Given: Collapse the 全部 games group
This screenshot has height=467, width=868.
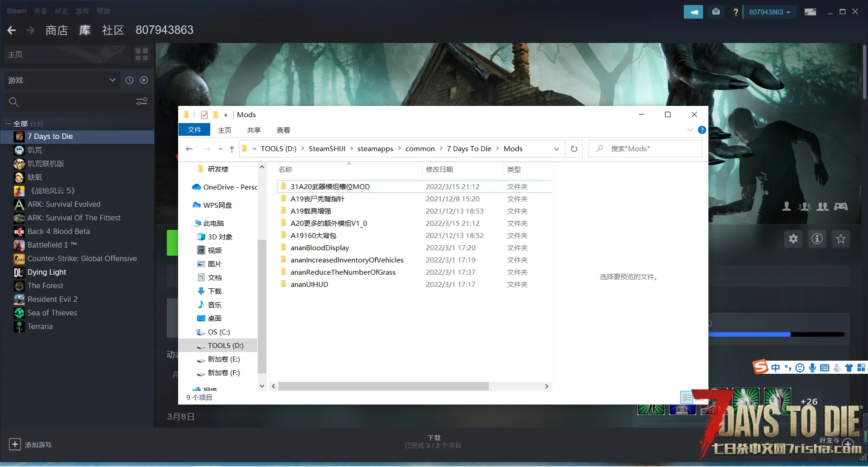Looking at the screenshot, I should click(8, 124).
